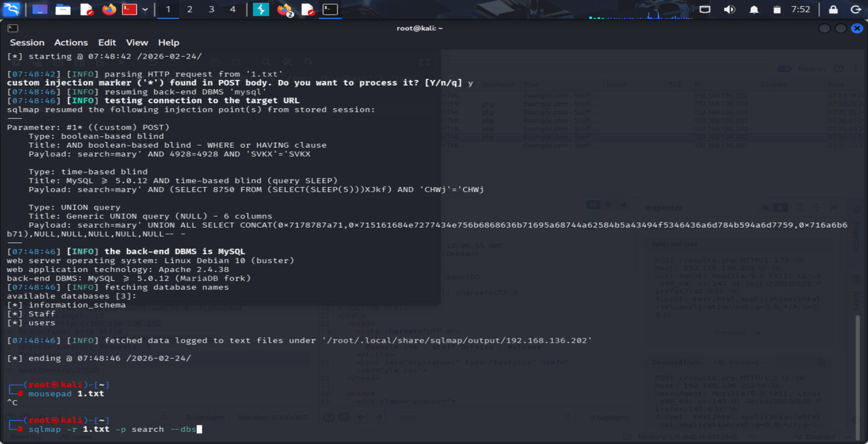Click the 'Type: time-based blind' line

tap(88, 171)
